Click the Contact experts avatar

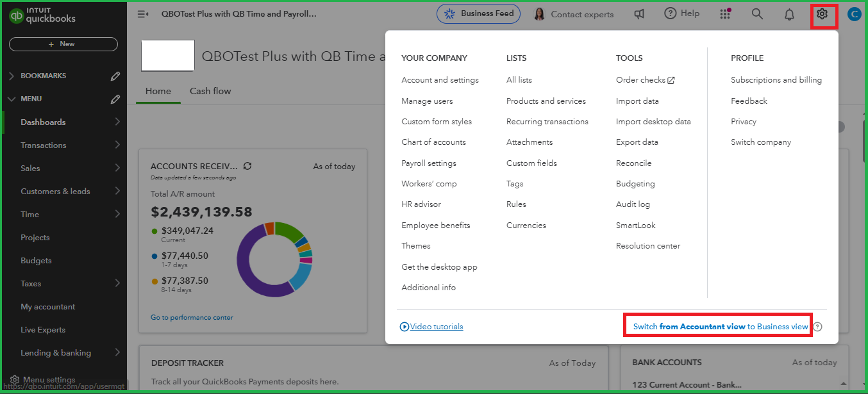pos(540,14)
